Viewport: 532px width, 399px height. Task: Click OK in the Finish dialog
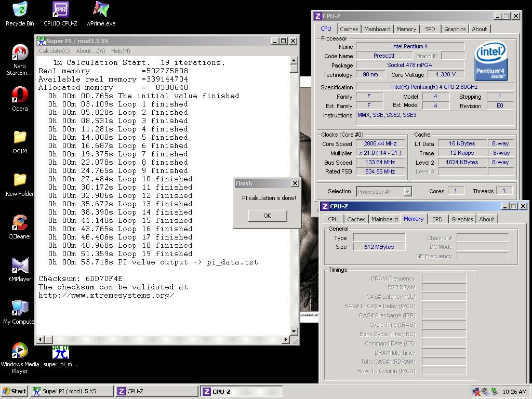click(268, 216)
